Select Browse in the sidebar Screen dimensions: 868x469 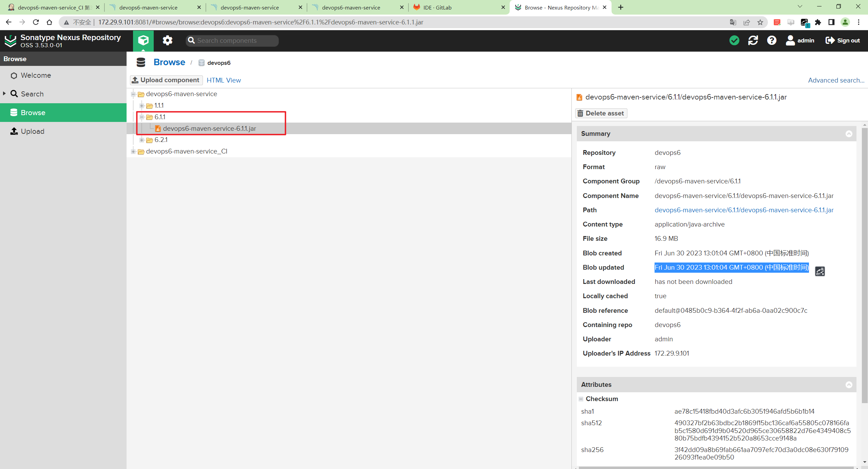63,113
